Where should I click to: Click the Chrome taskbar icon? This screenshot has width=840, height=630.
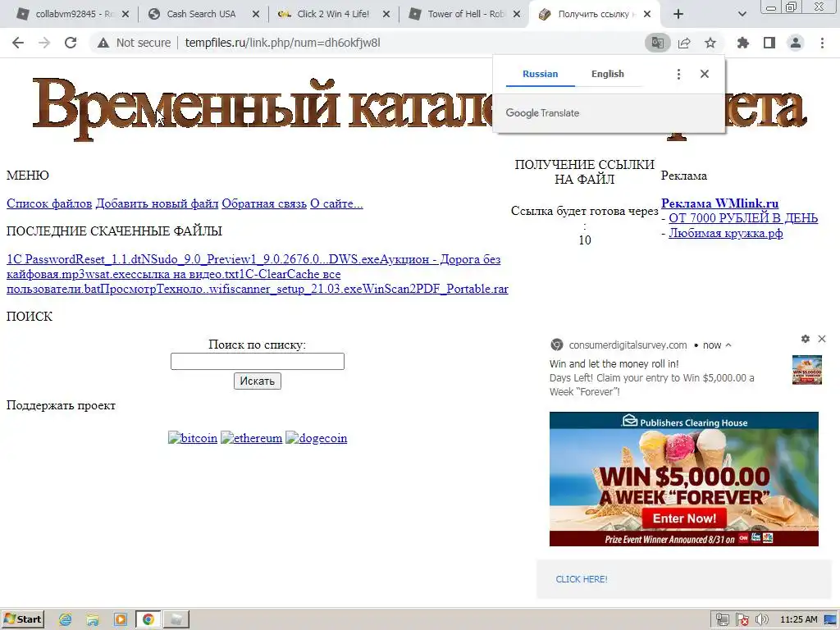(148, 620)
